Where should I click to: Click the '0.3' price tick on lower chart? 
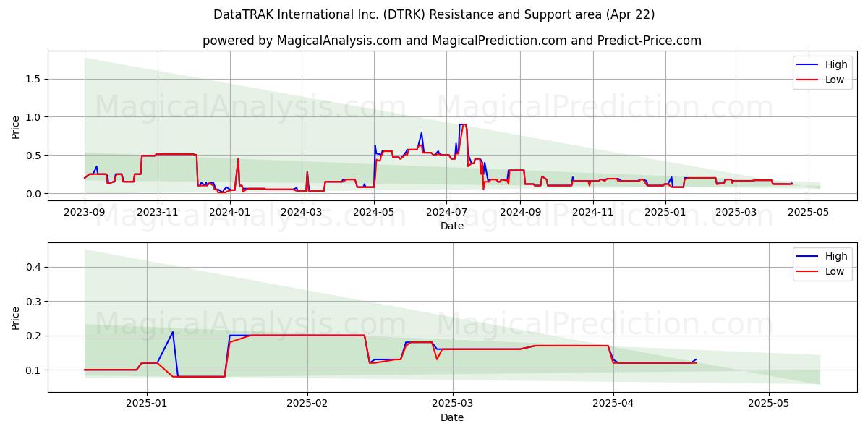[35, 302]
